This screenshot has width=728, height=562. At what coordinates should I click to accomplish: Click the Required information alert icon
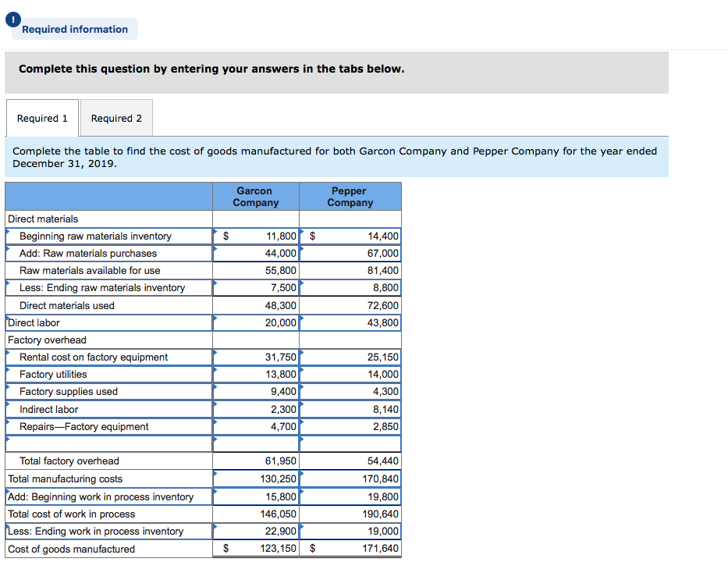(x=13, y=20)
